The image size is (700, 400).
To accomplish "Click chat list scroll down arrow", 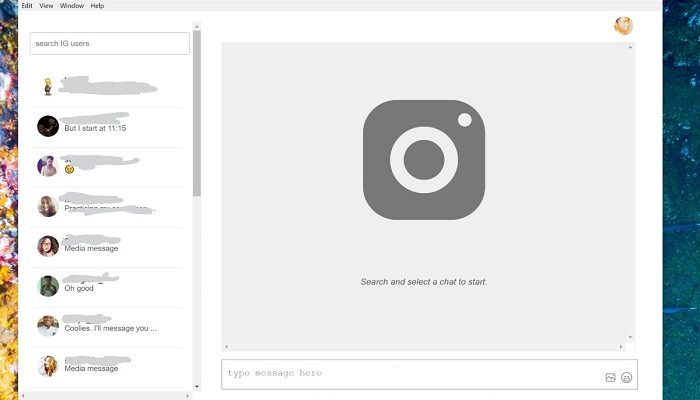I will (197, 387).
